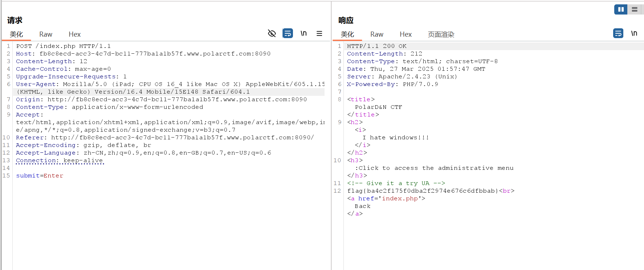
Task: Open the request panel hamburger menu
Action: [x=319, y=33]
